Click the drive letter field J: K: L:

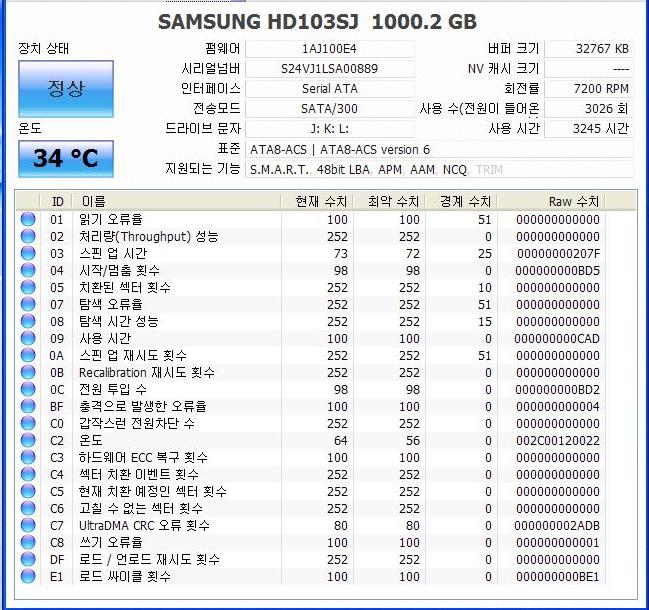pos(329,128)
